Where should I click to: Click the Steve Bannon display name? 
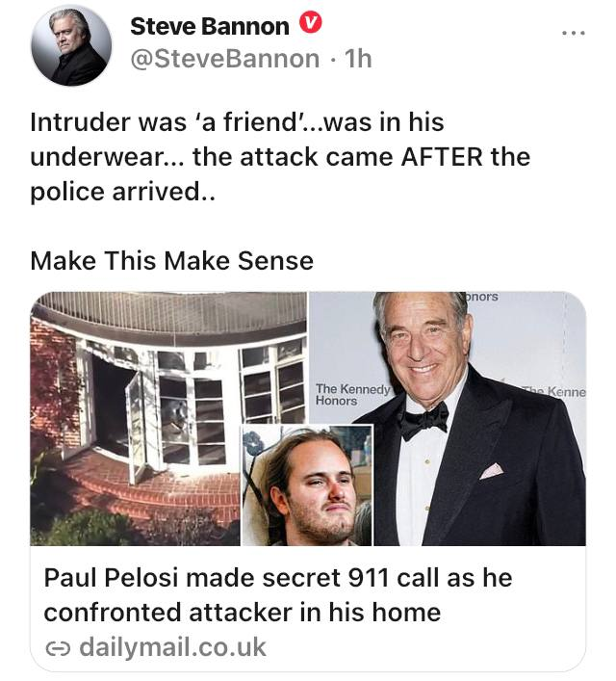209,27
